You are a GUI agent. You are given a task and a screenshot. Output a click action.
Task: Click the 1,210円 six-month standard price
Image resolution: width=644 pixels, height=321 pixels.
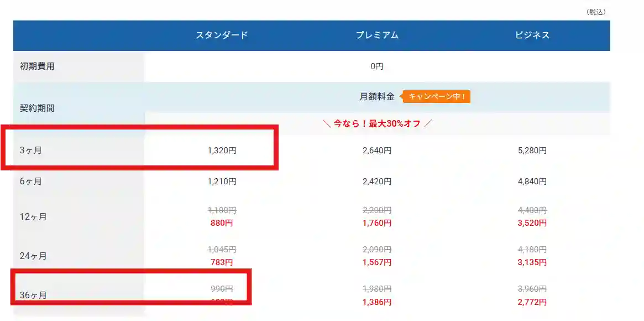pyautogui.click(x=222, y=182)
